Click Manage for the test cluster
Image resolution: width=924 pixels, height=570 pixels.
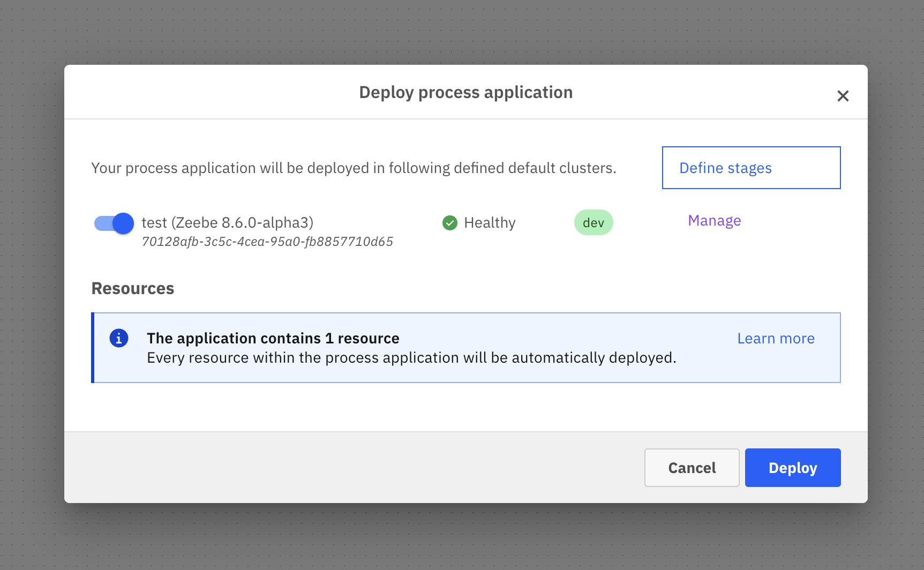(x=715, y=220)
